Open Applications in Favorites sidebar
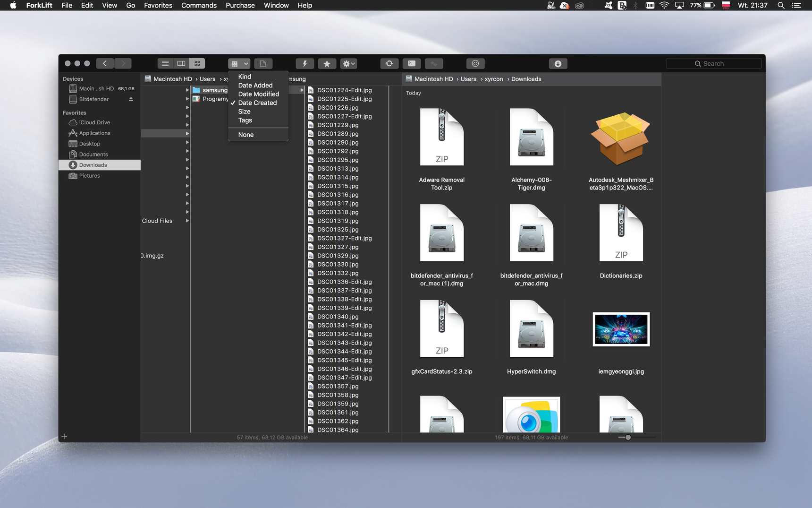Viewport: 812px width, 508px height. 100,133
